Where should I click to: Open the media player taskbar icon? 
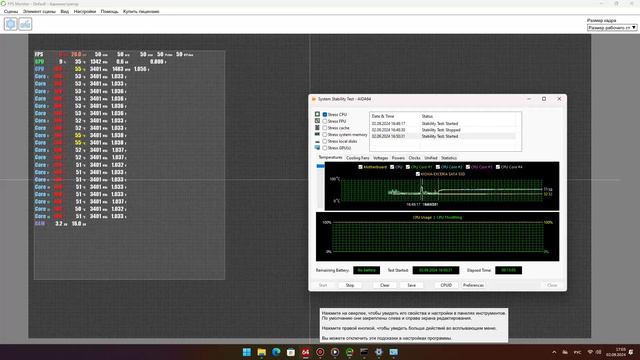click(335, 352)
